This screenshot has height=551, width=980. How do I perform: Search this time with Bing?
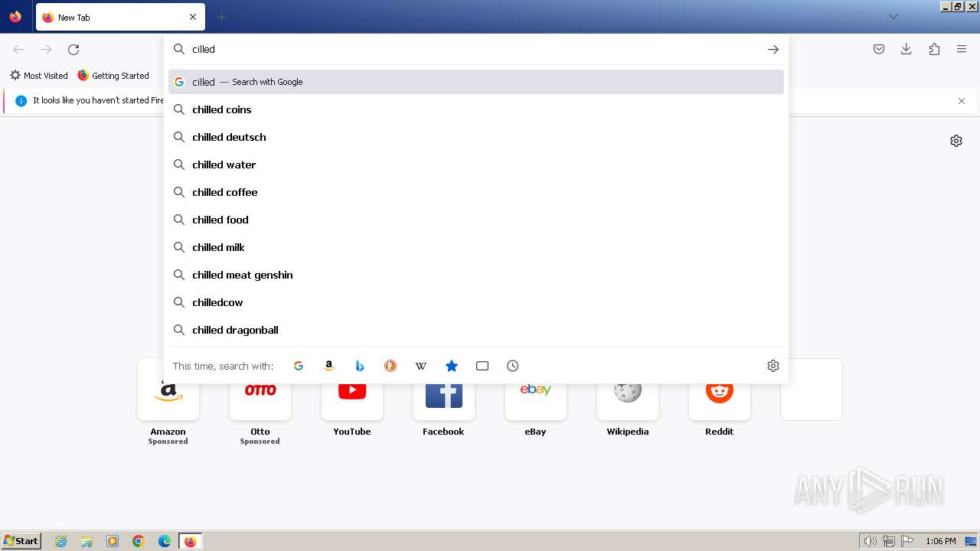point(360,366)
